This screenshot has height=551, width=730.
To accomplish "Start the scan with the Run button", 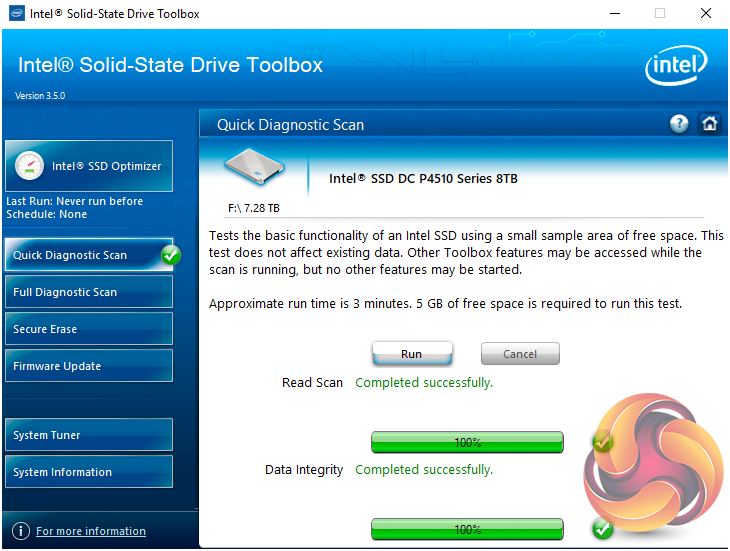I will pos(412,354).
